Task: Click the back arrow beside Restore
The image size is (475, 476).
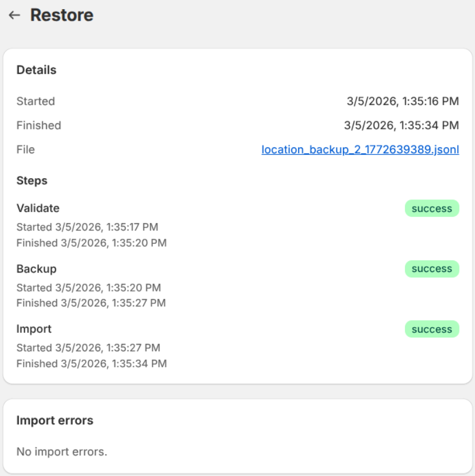Action: click(13, 16)
